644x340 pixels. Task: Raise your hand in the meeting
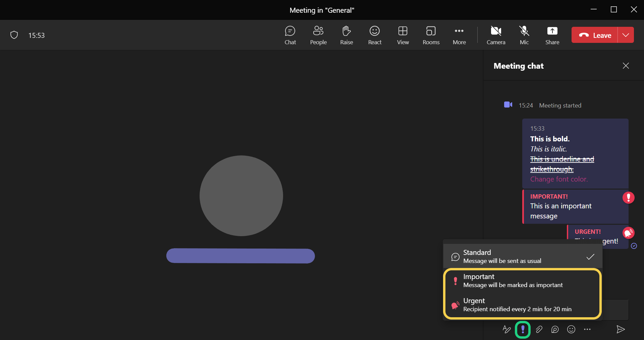[x=346, y=35]
